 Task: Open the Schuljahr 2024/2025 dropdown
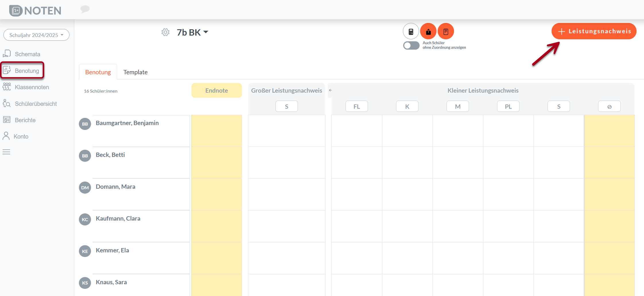pyautogui.click(x=36, y=35)
